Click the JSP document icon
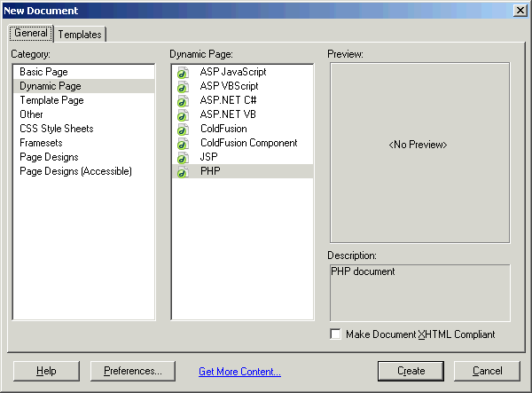This screenshot has width=532, height=393. tap(183, 158)
